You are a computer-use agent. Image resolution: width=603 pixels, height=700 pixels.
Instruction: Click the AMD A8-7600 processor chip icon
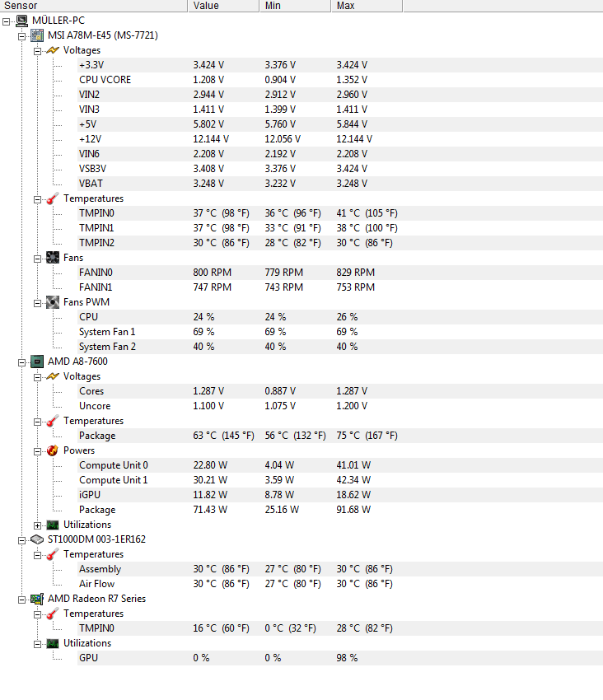point(37,362)
